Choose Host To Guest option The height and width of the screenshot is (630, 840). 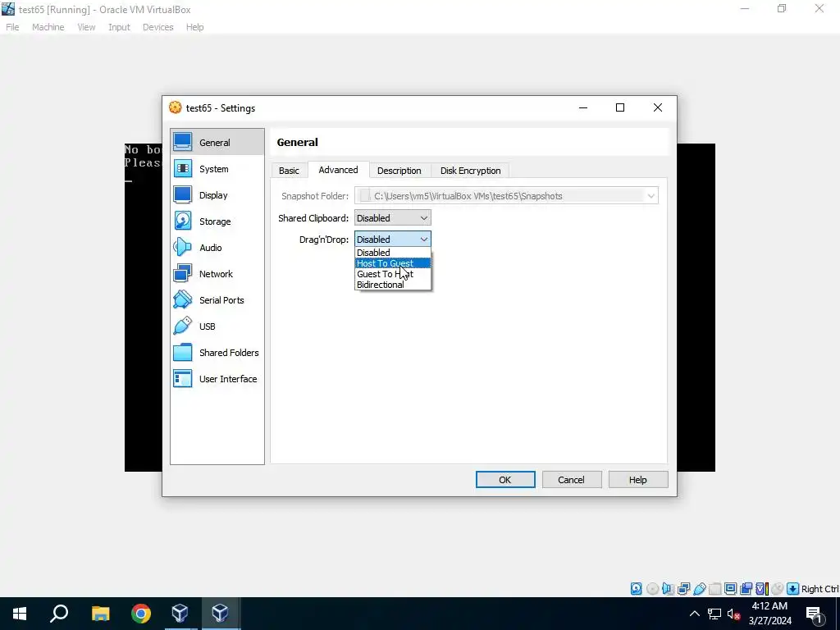coord(393,263)
